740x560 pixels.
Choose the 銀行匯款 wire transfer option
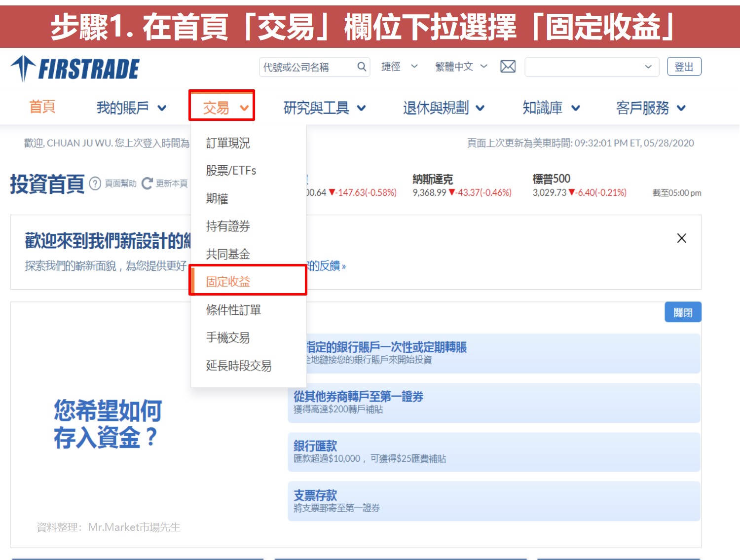pyautogui.click(x=494, y=452)
